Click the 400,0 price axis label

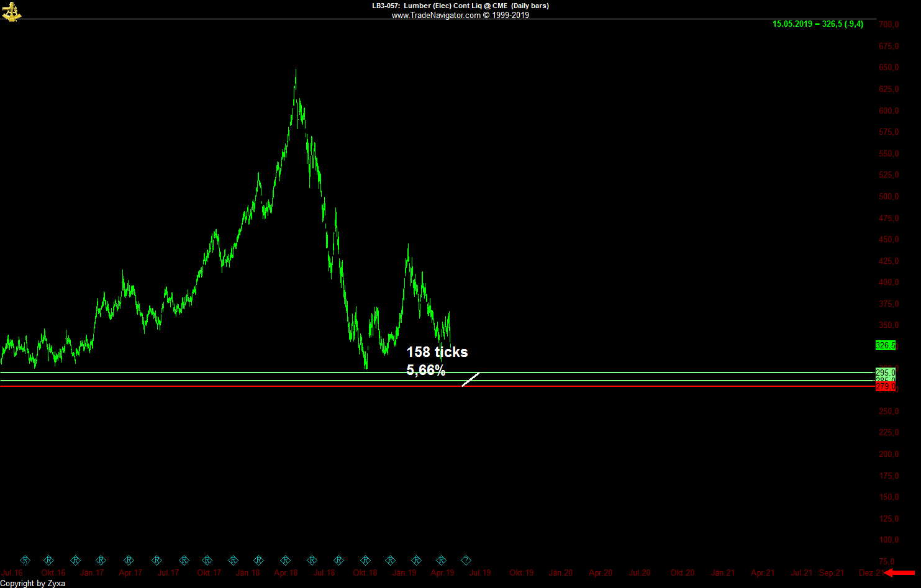[x=889, y=282]
